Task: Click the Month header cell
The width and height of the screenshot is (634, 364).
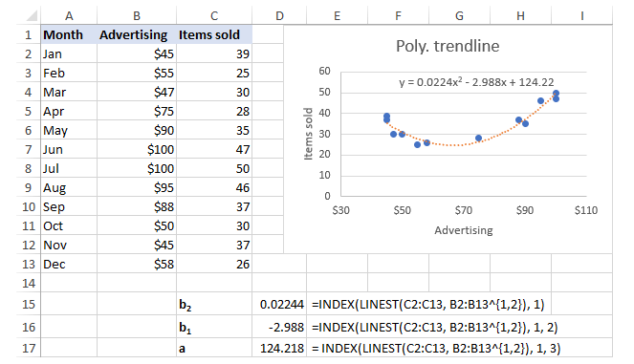Action: coord(69,34)
